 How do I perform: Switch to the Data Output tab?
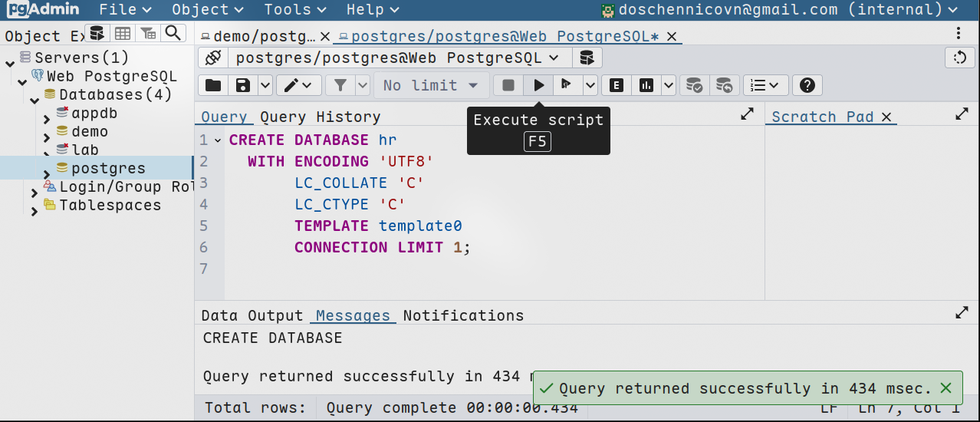pos(252,315)
